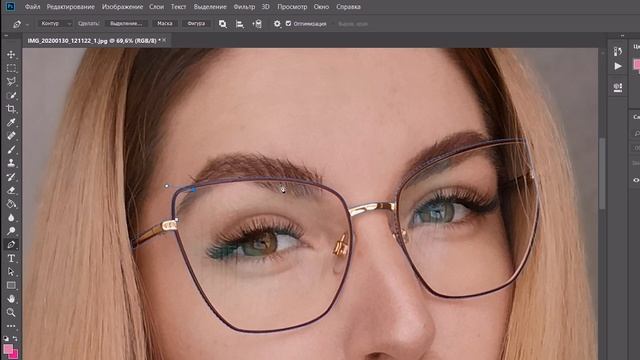Screen dimensions: 640x360
Task: Click the Выделение... button
Action: point(126,24)
